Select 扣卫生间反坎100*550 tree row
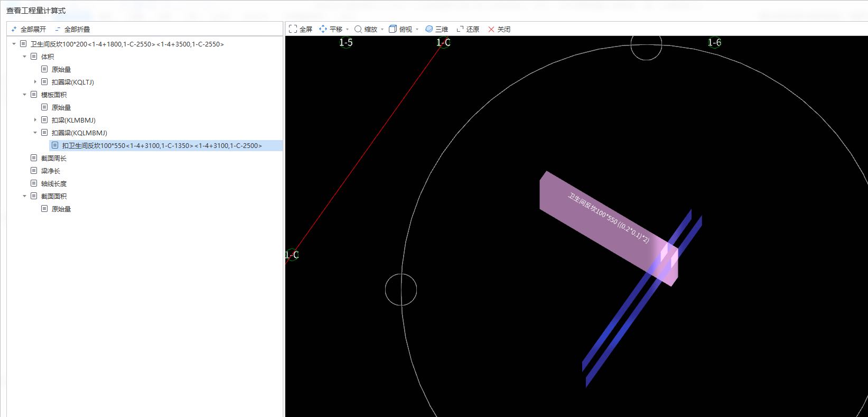 [x=166, y=145]
